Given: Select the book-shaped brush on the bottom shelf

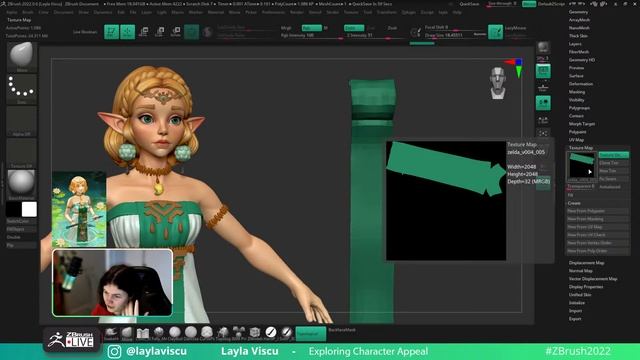Looking at the screenshot, I should tap(143, 333).
